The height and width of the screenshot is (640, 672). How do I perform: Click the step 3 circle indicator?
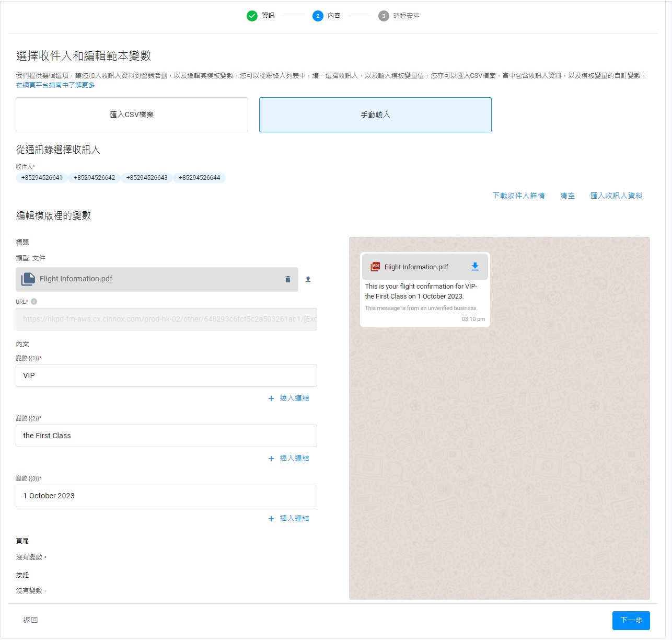click(384, 16)
